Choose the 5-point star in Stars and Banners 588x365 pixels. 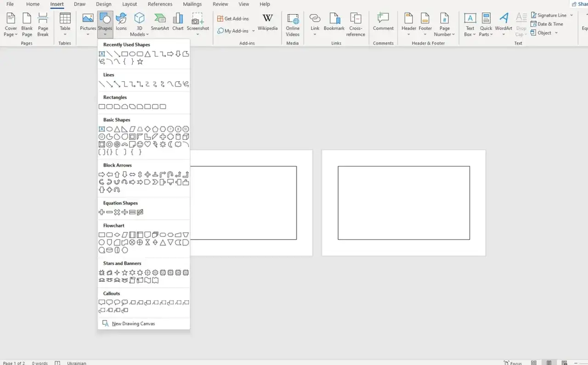tap(124, 273)
